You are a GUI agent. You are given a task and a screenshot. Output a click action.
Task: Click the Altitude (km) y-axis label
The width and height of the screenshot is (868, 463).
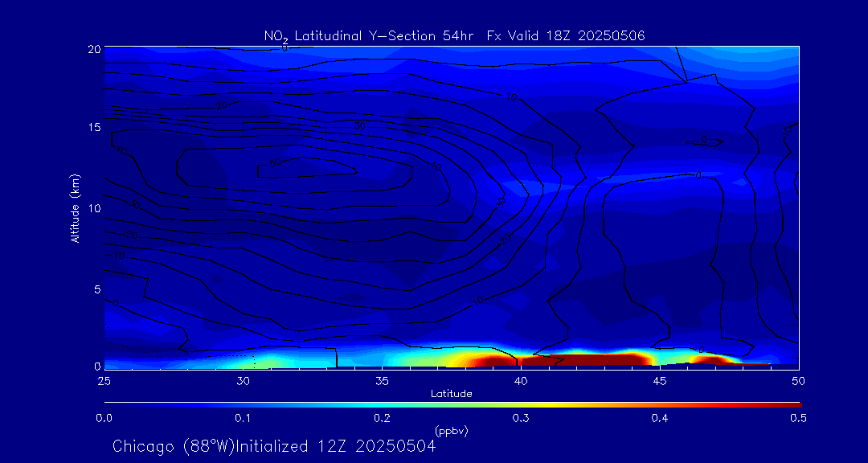[x=75, y=208]
